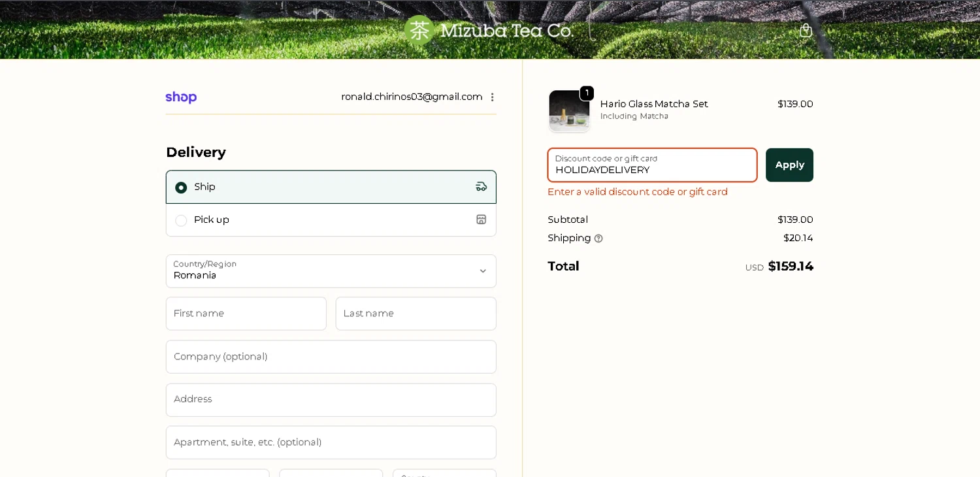The height and width of the screenshot is (477, 980).
Task: Click the shipping truck icon
Action: pos(482,187)
